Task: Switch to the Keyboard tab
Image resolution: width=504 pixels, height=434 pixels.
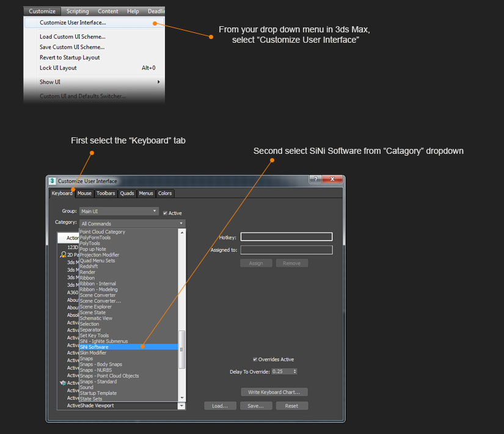Action: [x=62, y=193]
